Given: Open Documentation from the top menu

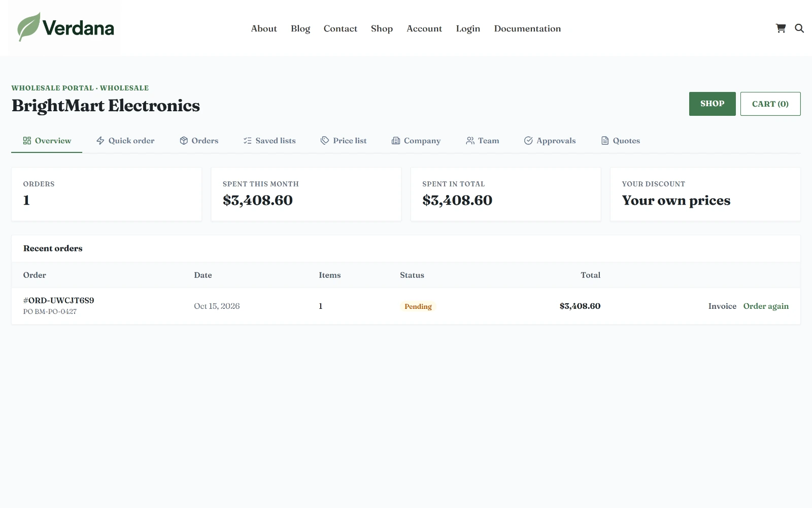Looking at the screenshot, I should [527, 28].
